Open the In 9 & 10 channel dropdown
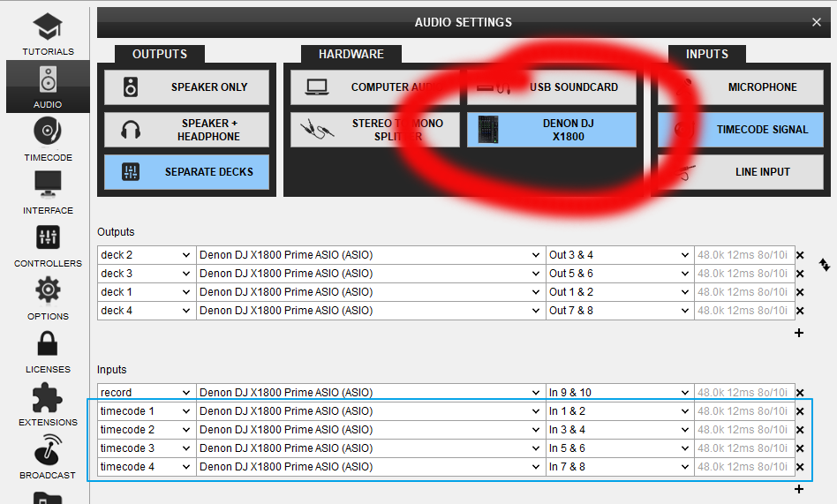The image size is (837, 504). tap(620, 393)
